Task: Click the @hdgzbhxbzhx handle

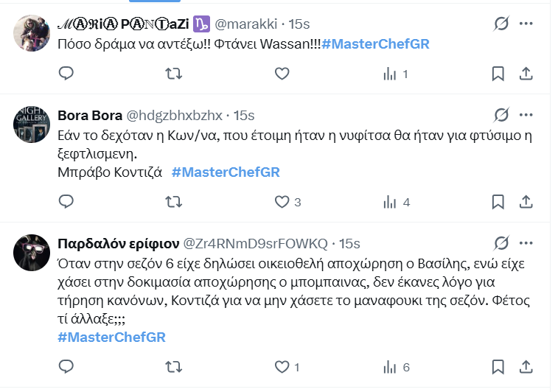Action: (175, 116)
